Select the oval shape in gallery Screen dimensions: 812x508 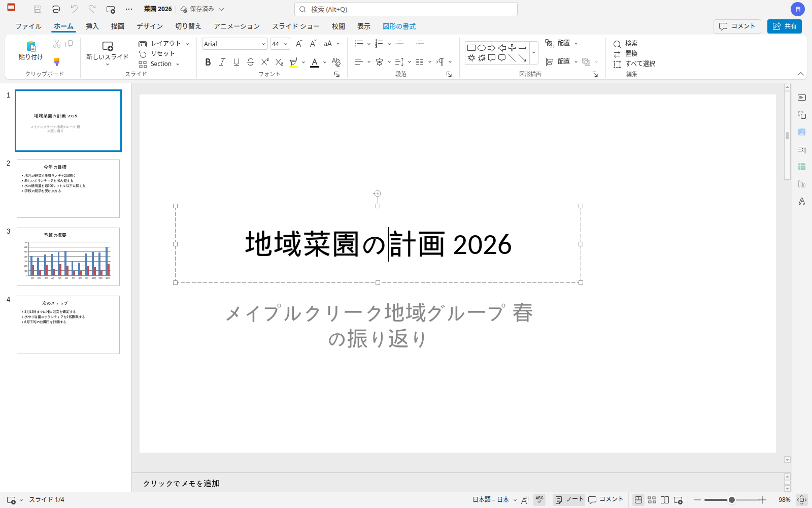click(x=482, y=48)
